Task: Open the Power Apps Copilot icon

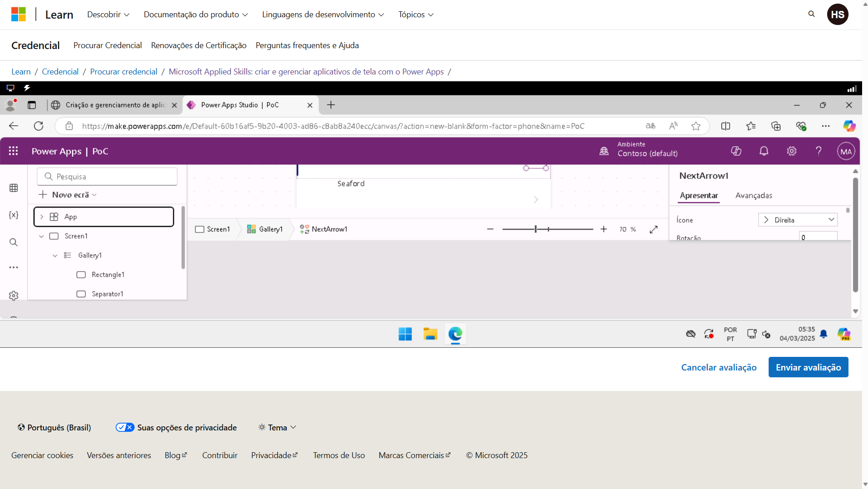Action: click(x=736, y=151)
